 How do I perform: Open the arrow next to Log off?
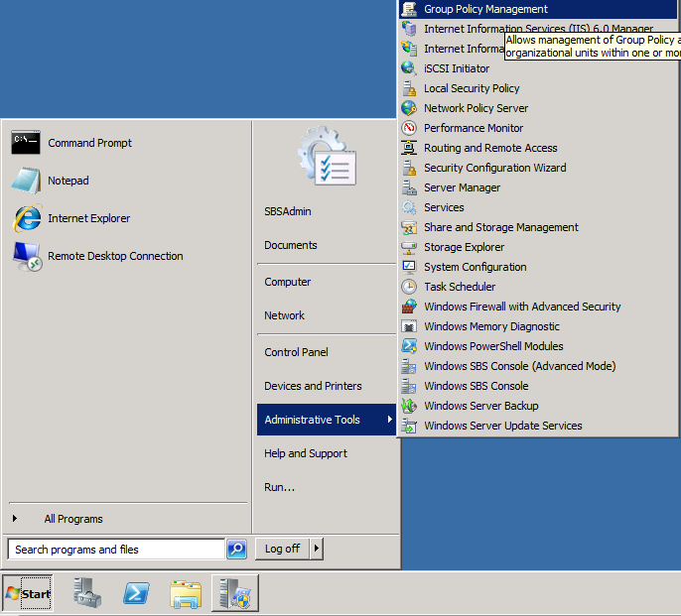[x=317, y=549]
